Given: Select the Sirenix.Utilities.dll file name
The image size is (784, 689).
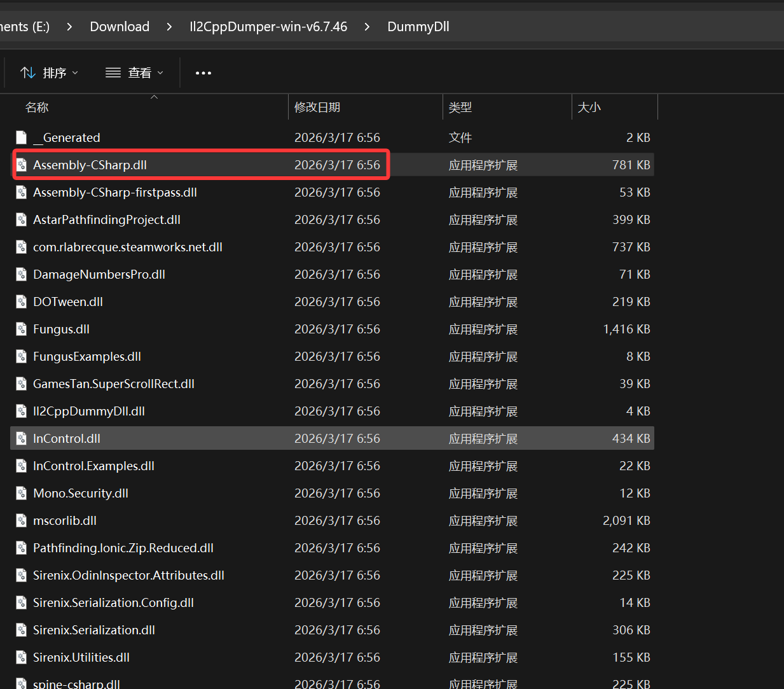Looking at the screenshot, I should 81,657.
